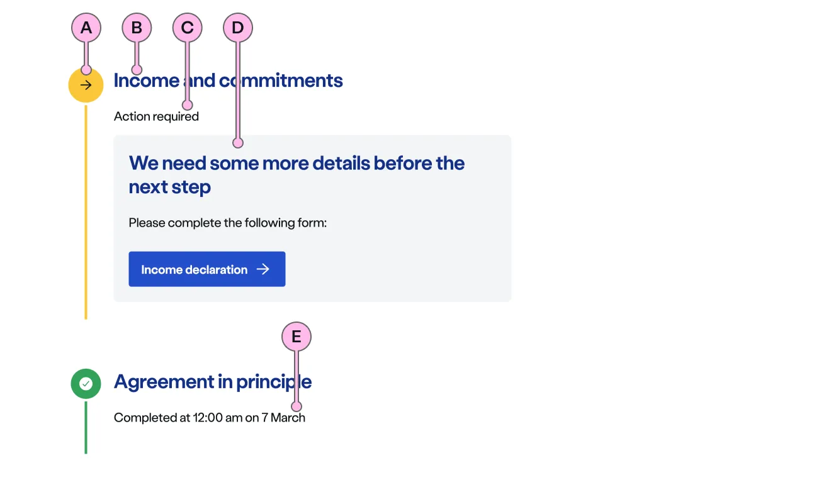Click the Action required status text
814x504 pixels.
pyautogui.click(x=156, y=116)
